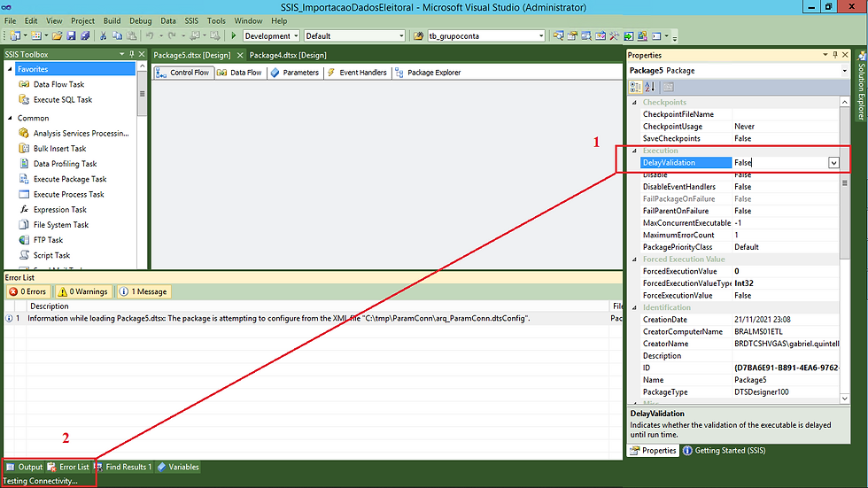Collapse the Common toolbox group
The height and width of the screenshot is (488, 868).
point(10,118)
